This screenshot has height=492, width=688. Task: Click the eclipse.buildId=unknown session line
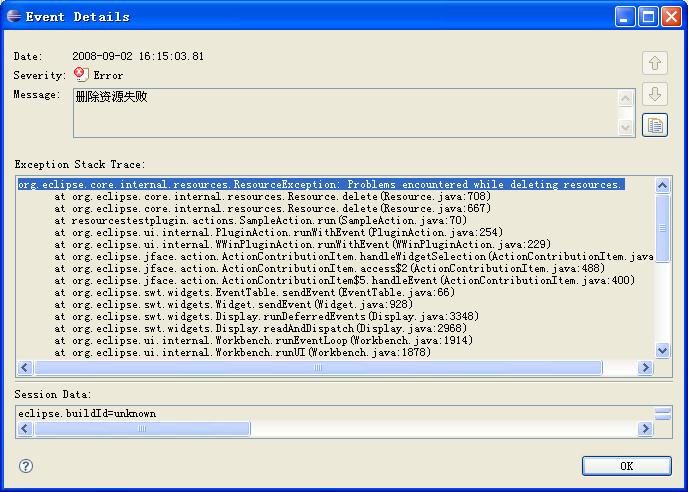click(87, 413)
